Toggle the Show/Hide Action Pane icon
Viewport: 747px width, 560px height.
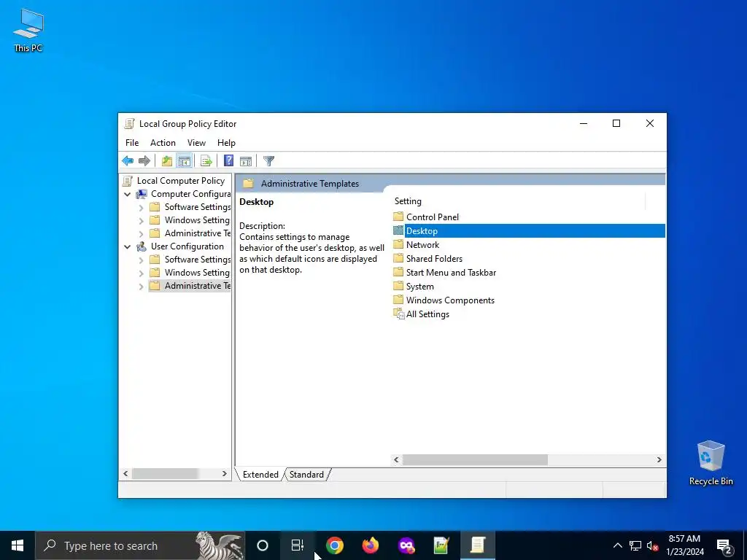click(x=246, y=161)
